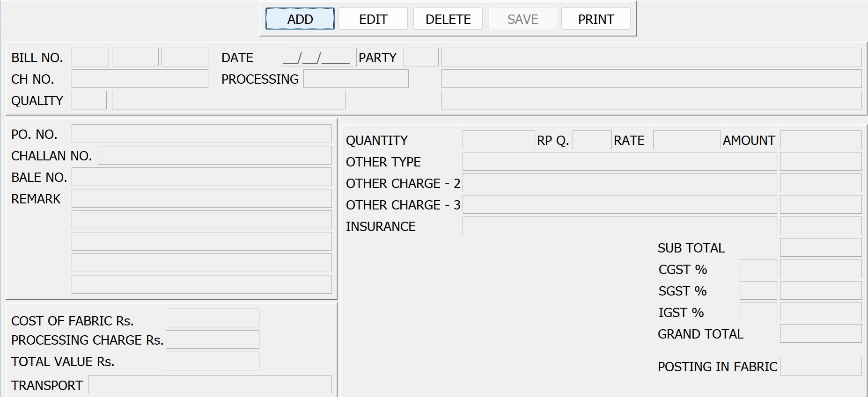Focus the QUANTITY input box
The height and width of the screenshot is (397, 868).
coord(498,140)
